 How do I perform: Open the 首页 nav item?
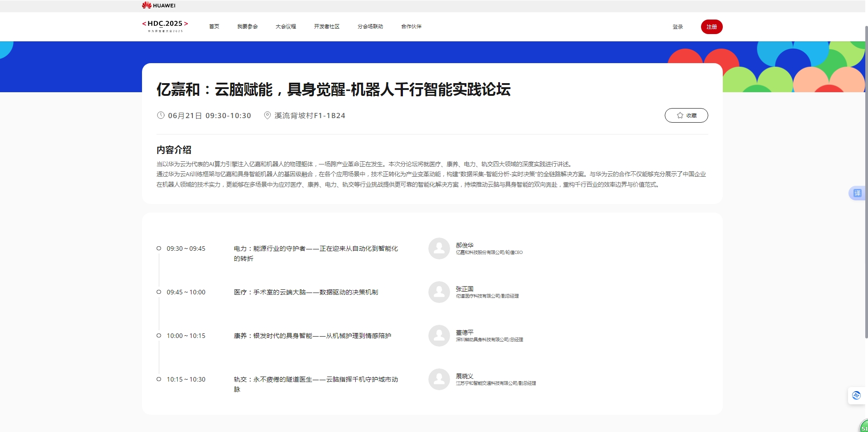pyautogui.click(x=214, y=26)
